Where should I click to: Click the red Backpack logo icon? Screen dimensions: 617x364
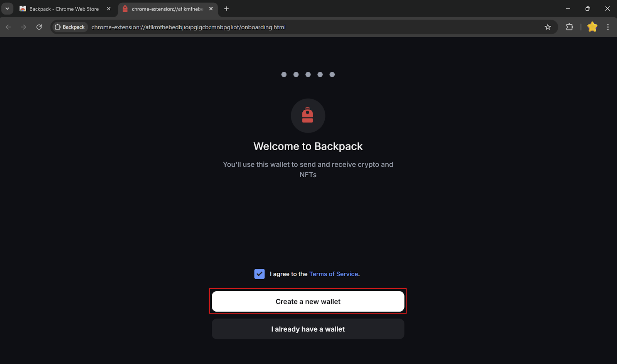pyautogui.click(x=308, y=116)
